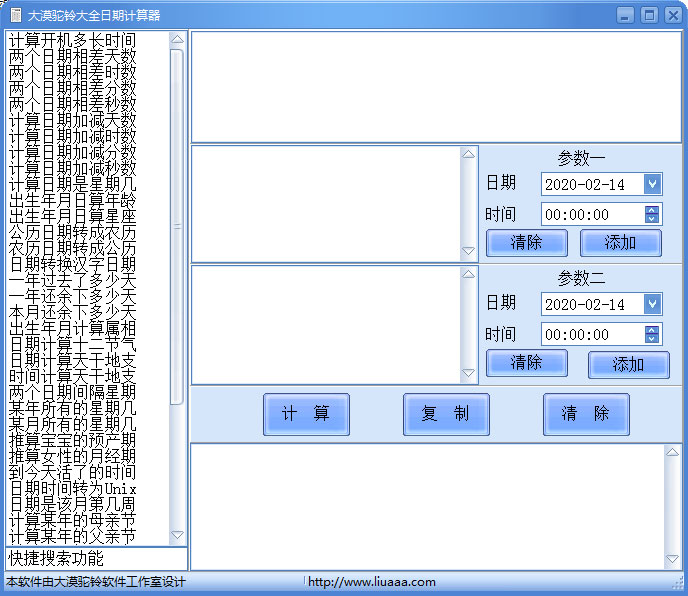Pick 计算日期是星期几 function
This screenshot has height=596, width=688.
[x=72, y=185]
